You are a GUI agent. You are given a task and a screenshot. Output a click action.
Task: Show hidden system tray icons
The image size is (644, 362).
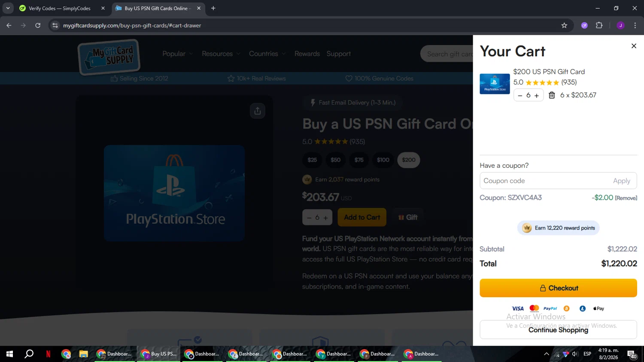[546, 354]
